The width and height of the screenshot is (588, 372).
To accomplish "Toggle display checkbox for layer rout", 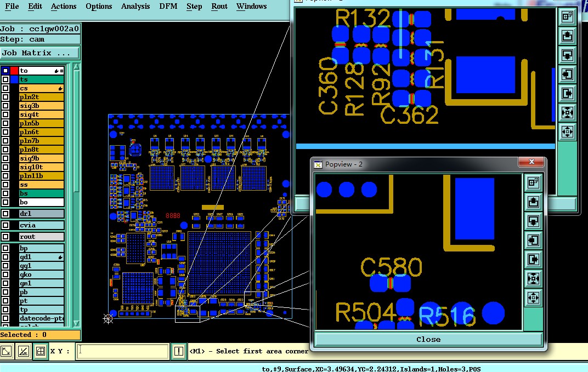I will click(5, 237).
